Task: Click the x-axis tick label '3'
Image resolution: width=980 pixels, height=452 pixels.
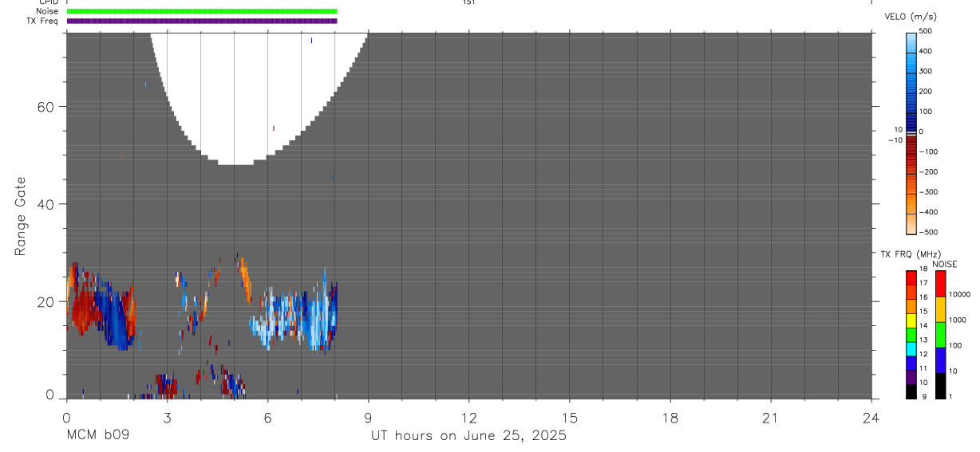Action: pyautogui.click(x=167, y=417)
